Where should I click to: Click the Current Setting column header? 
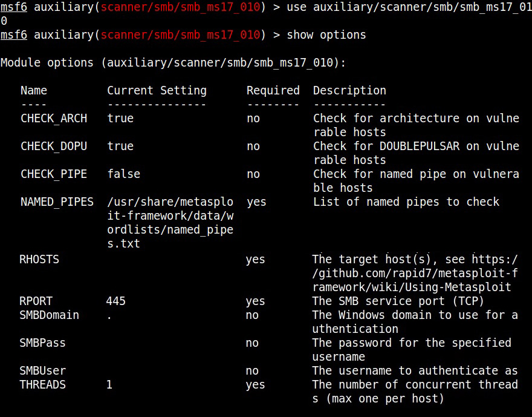pyautogui.click(x=157, y=90)
